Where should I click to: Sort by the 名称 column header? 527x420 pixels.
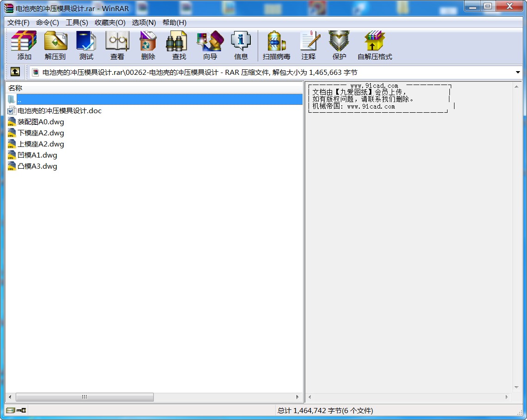[15, 88]
